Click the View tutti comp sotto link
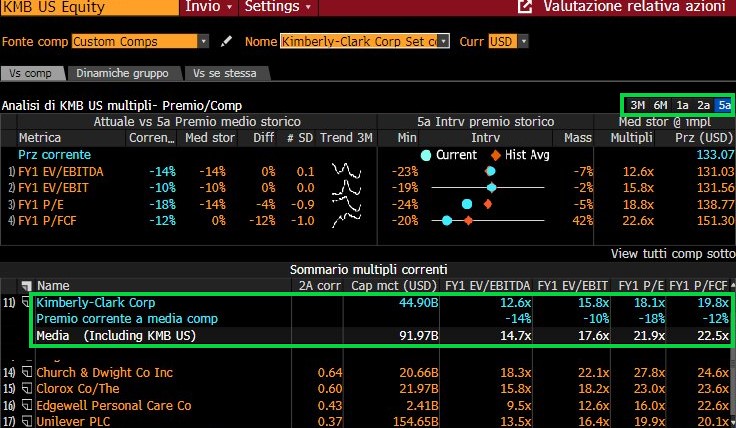 (673, 254)
